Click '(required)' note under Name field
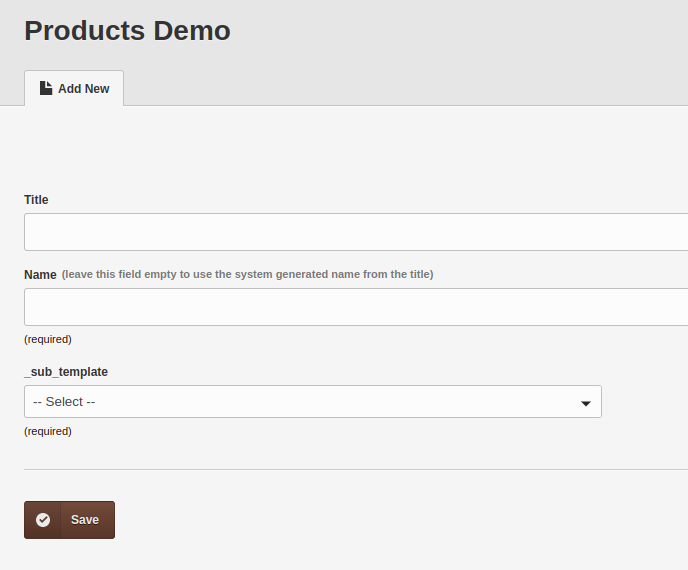Viewport: 688px width, 570px height. 48,339
